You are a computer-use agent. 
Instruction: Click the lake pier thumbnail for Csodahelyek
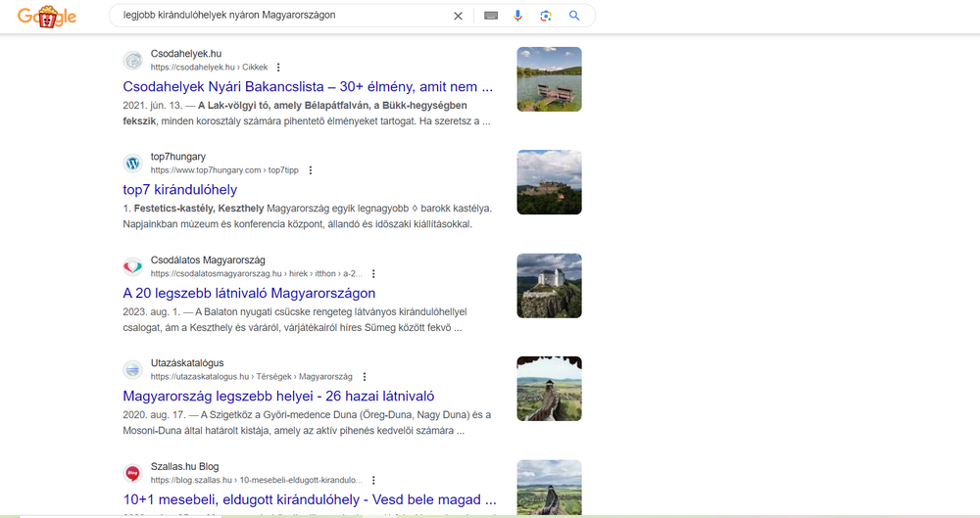click(x=550, y=79)
